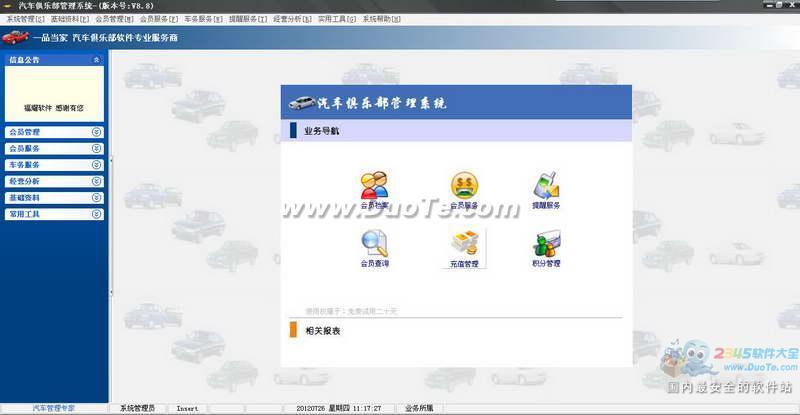
Task: Launch 充值管理 recharge management icon
Action: pos(464,243)
